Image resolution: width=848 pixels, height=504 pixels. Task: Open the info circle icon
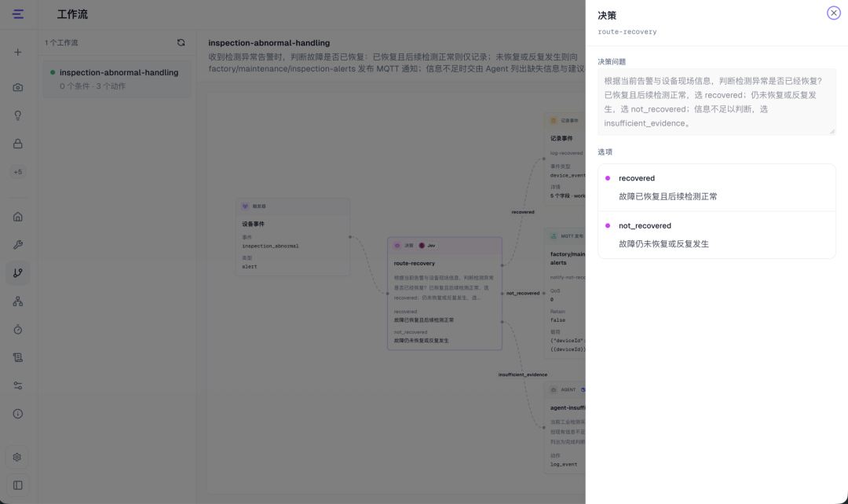point(18,414)
